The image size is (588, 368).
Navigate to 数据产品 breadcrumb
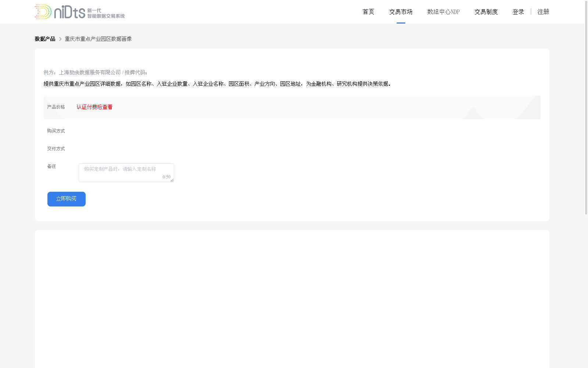click(x=45, y=39)
